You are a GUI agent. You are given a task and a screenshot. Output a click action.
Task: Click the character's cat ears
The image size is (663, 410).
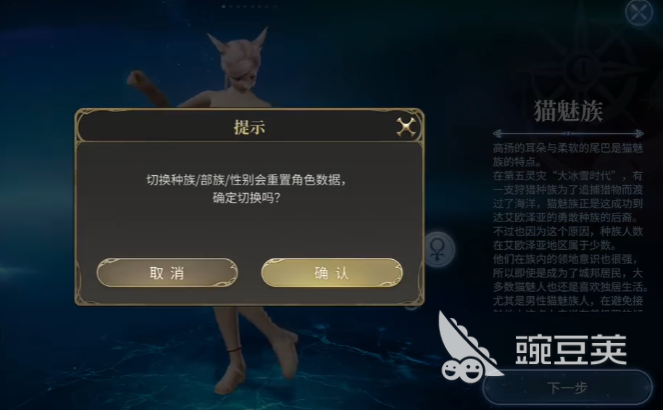pos(239,41)
